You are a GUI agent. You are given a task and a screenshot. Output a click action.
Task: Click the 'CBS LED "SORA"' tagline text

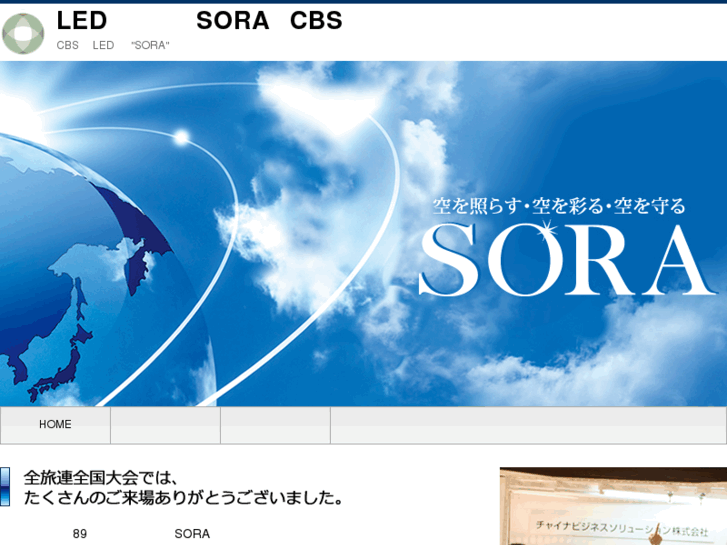click(113, 45)
